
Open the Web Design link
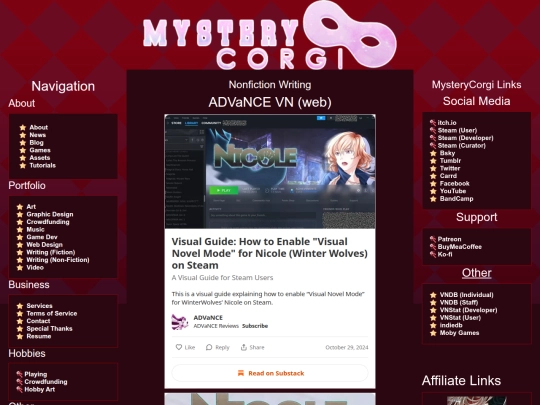(x=44, y=245)
